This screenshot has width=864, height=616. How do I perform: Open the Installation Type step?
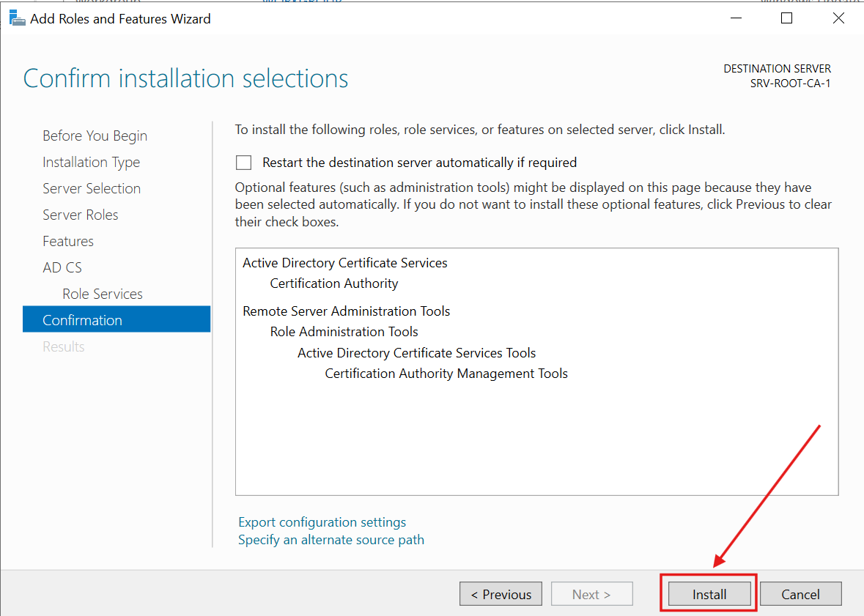point(91,162)
